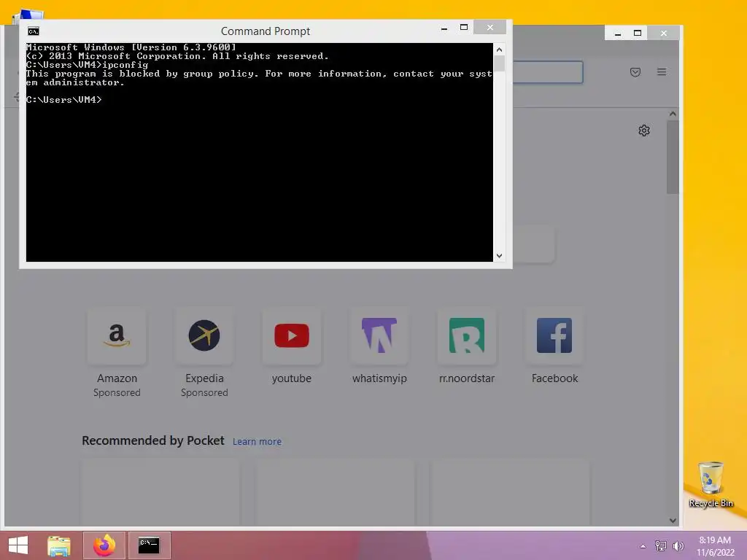
Task: Click 'Sponsored' label under Amazon
Action: coord(117,393)
